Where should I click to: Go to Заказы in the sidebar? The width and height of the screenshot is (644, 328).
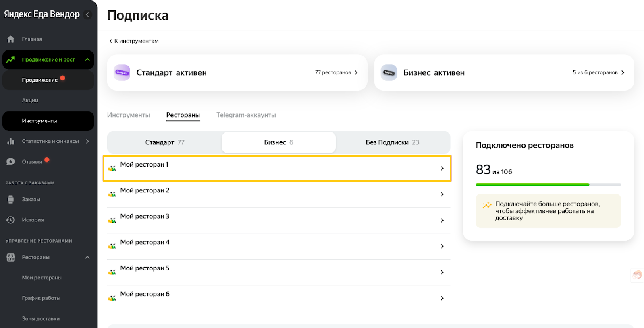tap(31, 199)
